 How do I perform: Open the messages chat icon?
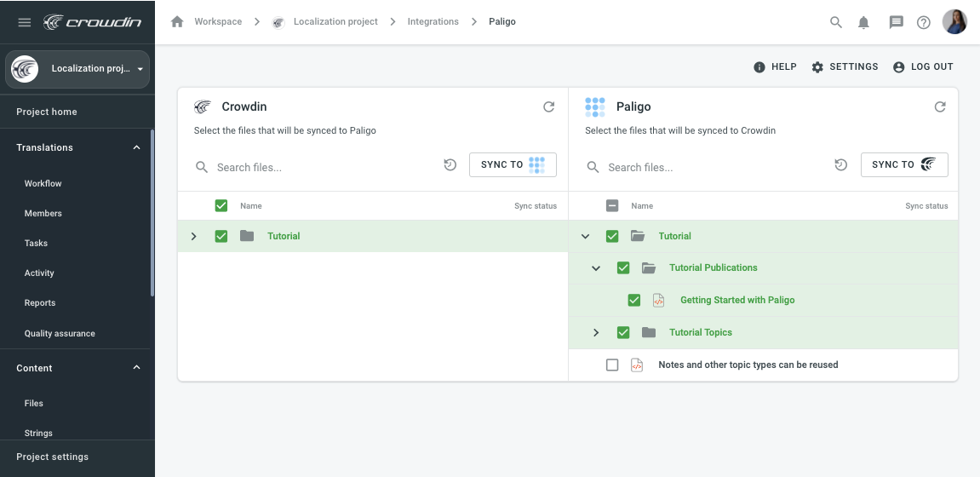click(896, 22)
